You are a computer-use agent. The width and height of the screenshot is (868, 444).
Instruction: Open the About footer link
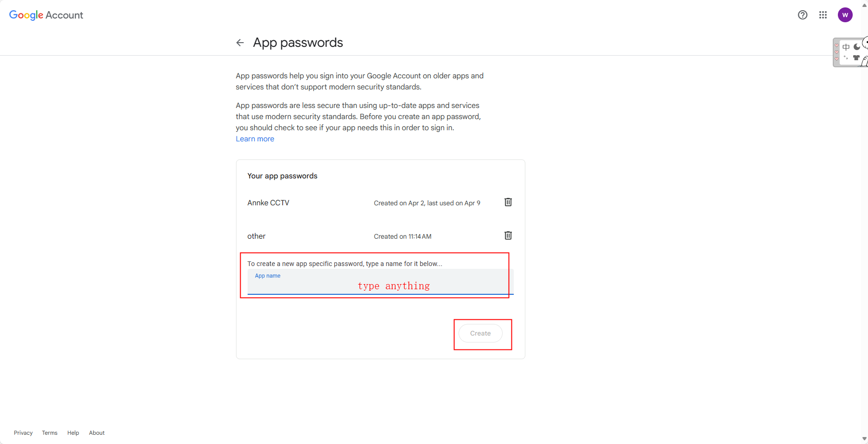pos(97,433)
